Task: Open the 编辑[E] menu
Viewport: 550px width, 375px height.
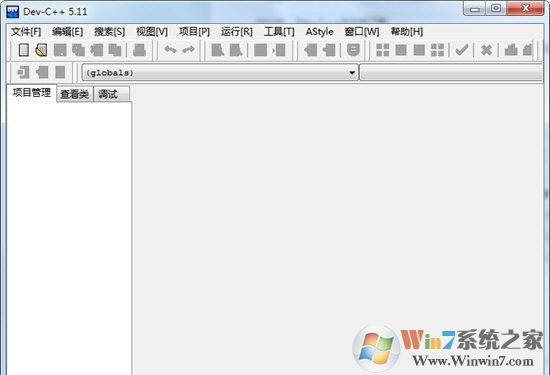Action: coord(68,32)
